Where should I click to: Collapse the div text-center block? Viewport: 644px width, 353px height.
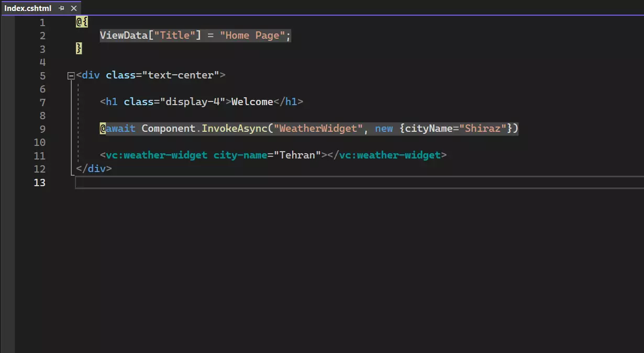click(71, 76)
